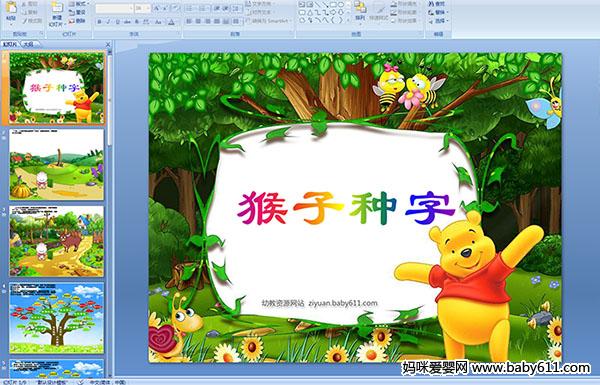The image size is (600, 385).
Task: Expand the slide Layout dropdown
Action: tap(78, 4)
